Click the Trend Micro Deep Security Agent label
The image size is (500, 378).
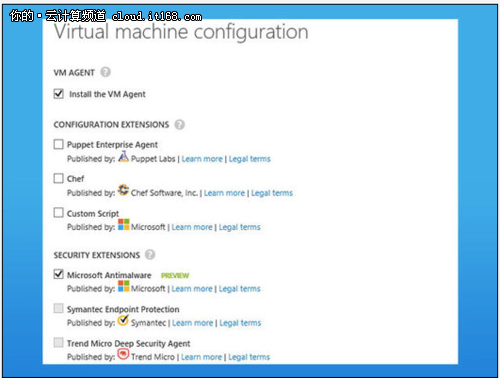coord(128,344)
